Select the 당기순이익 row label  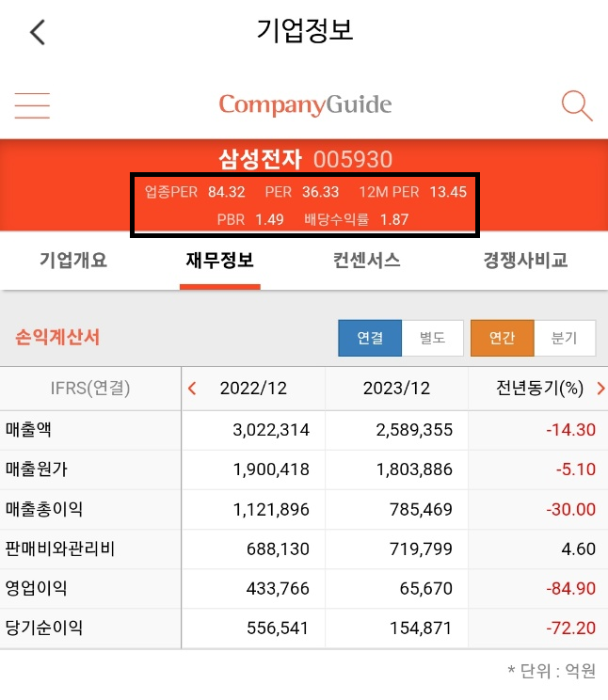[44, 628]
